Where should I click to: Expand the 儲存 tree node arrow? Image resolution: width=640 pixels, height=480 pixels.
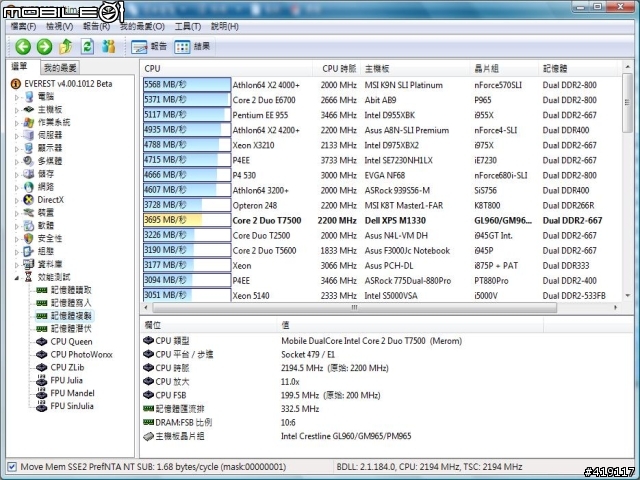(x=17, y=175)
